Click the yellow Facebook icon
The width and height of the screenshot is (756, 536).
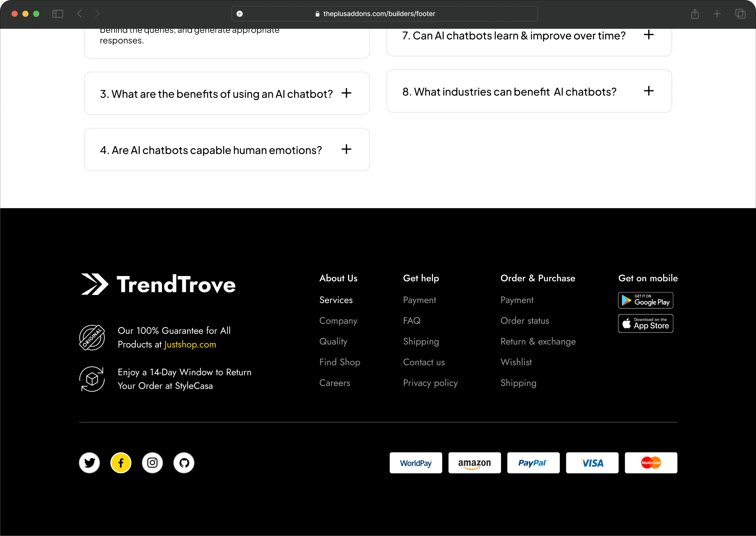[121, 463]
